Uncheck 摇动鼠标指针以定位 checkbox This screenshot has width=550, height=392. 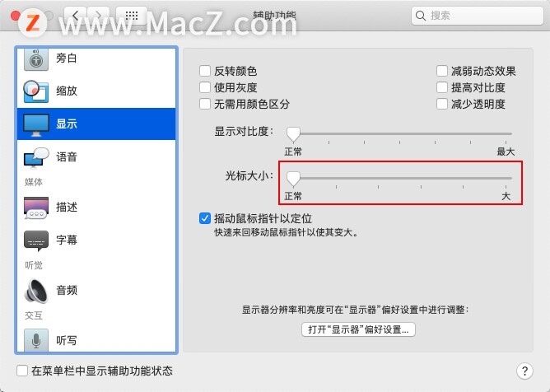pos(205,218)
